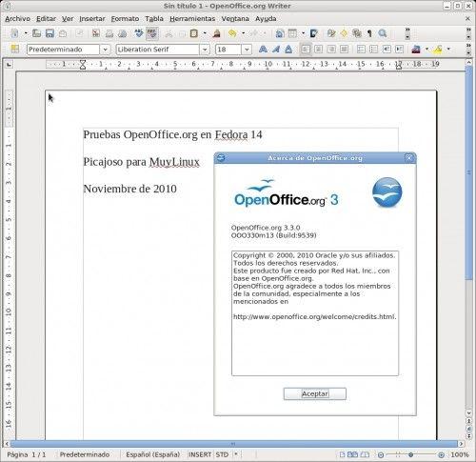Click the Open file icon

36,33
